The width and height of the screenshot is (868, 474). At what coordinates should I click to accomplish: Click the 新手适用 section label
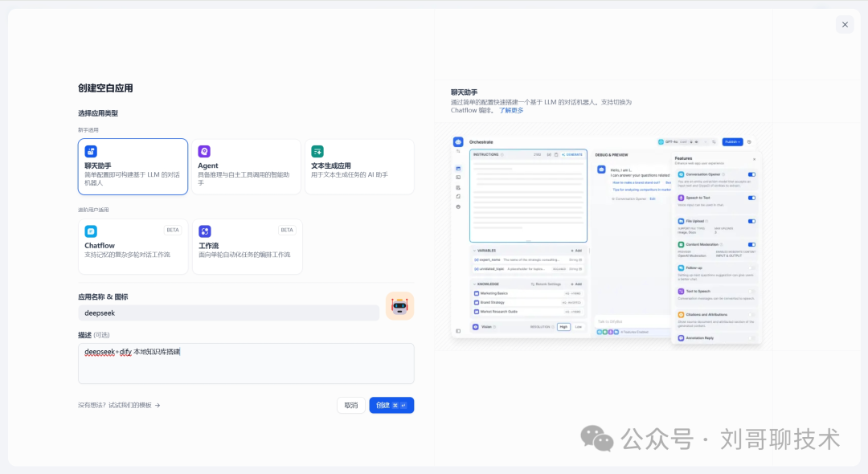coord(88,130)
